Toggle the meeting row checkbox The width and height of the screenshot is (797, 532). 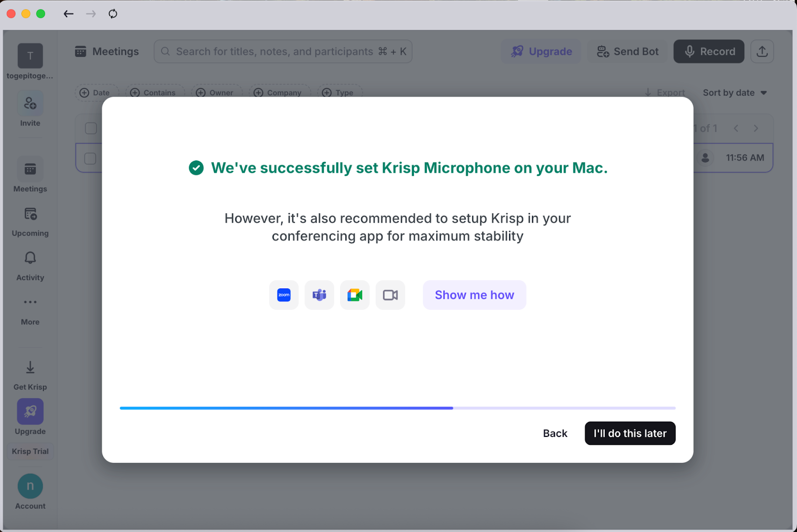[x=90, y=158]
